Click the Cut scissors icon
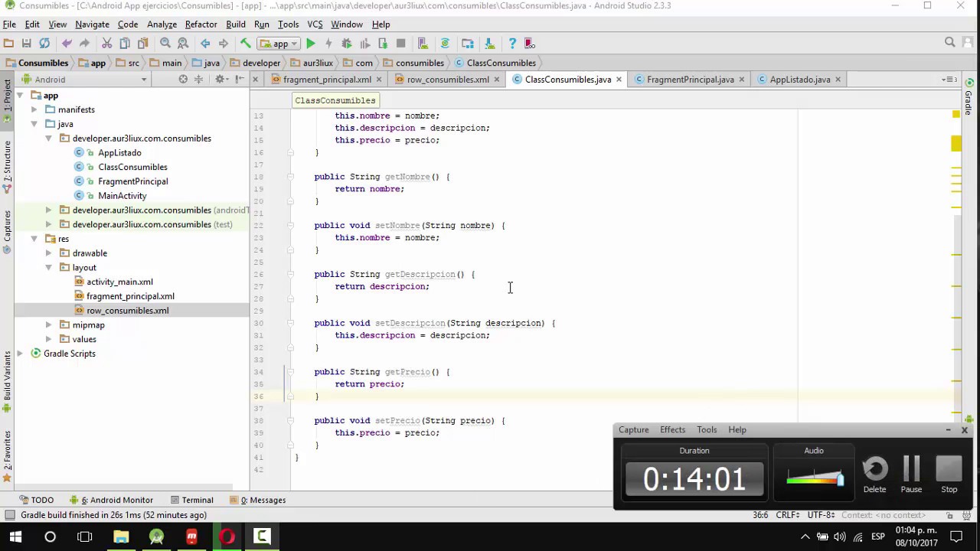 pos(106,44)
